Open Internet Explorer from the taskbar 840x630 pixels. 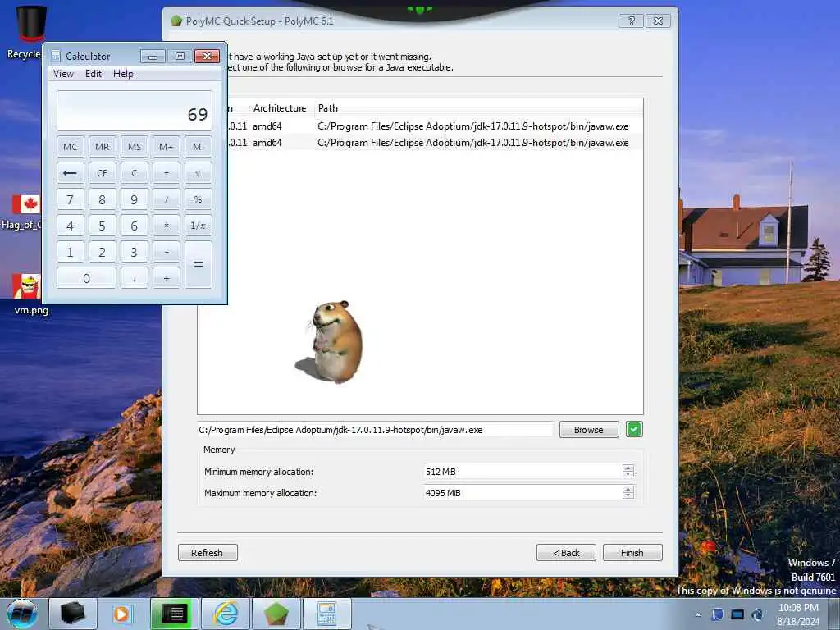pyautogui.click(x=226, y=614)
